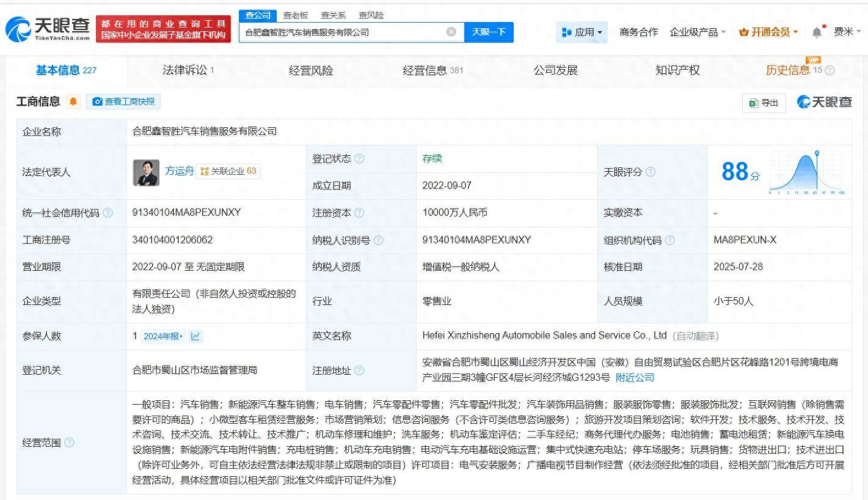868x500 pixels.
Task: Click the 零售业 industry value
Action: (x=437, y=301)
